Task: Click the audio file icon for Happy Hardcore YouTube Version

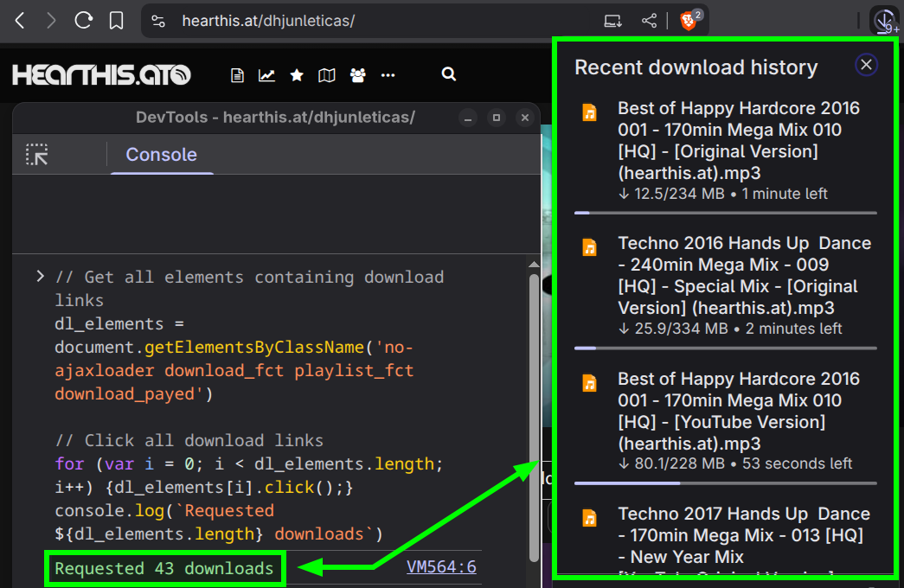Action: (589, 383)
